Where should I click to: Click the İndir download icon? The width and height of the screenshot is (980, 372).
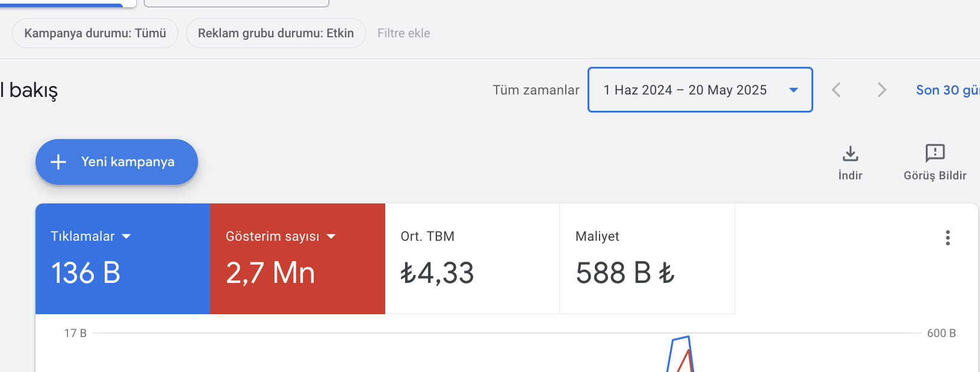click(x=850, y=153)
